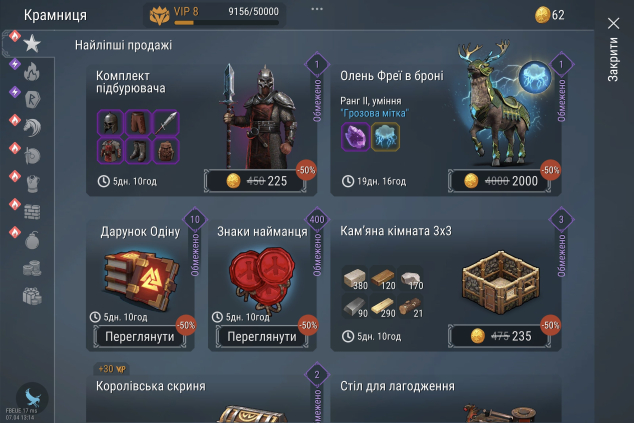Image resolution: width=634 pixels, height=423 pixels.
Task: Select the Грозова мітка cloud skill icon
Action: pos(385,137)
